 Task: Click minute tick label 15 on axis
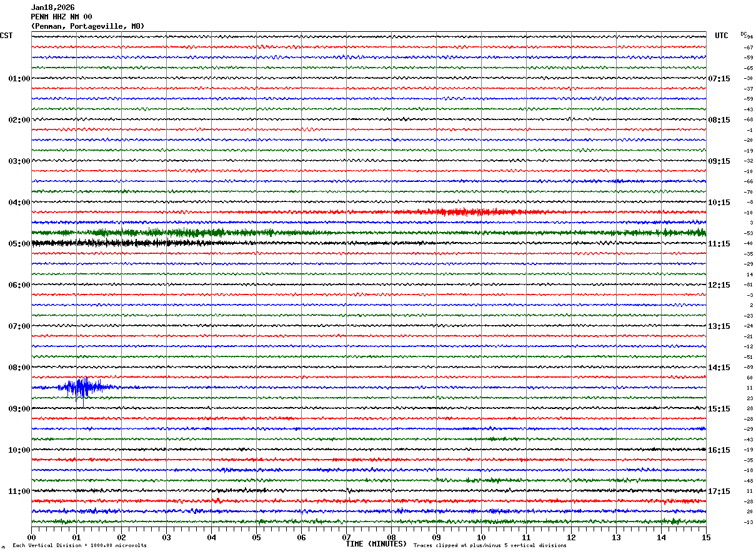(706, 537)
